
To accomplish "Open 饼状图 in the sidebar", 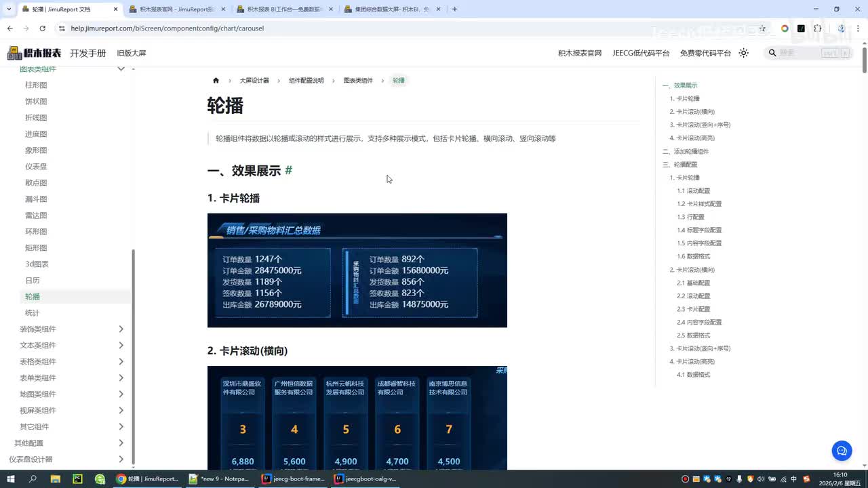I will 36,101.
